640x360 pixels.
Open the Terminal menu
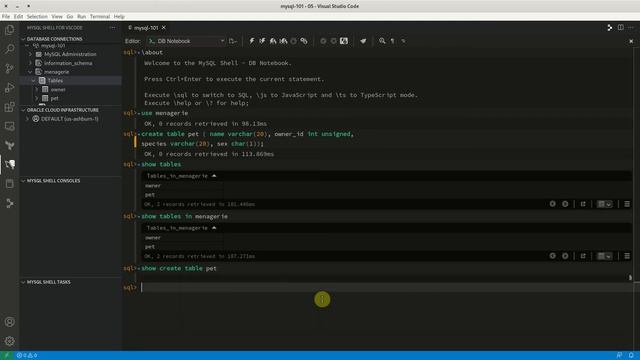pos(100,16)
